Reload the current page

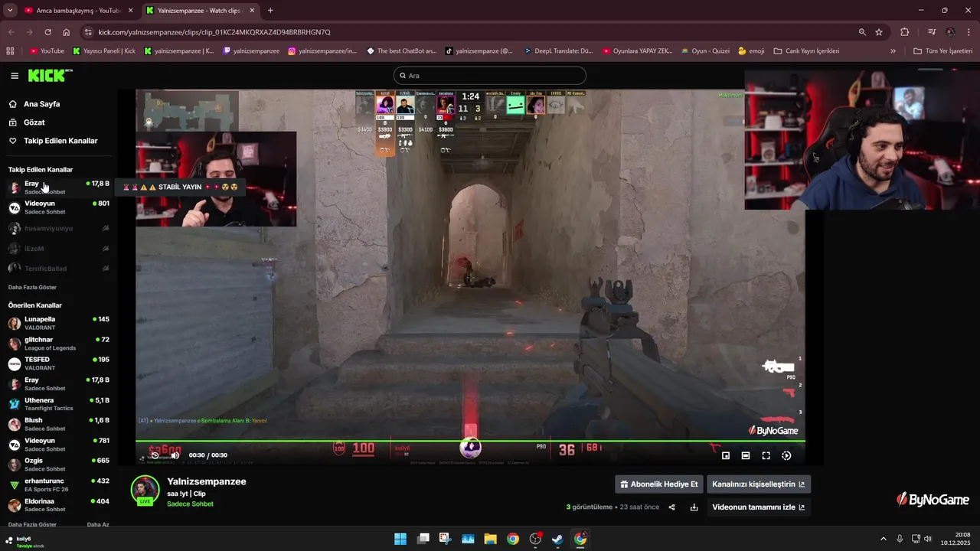tap(47, 32)
